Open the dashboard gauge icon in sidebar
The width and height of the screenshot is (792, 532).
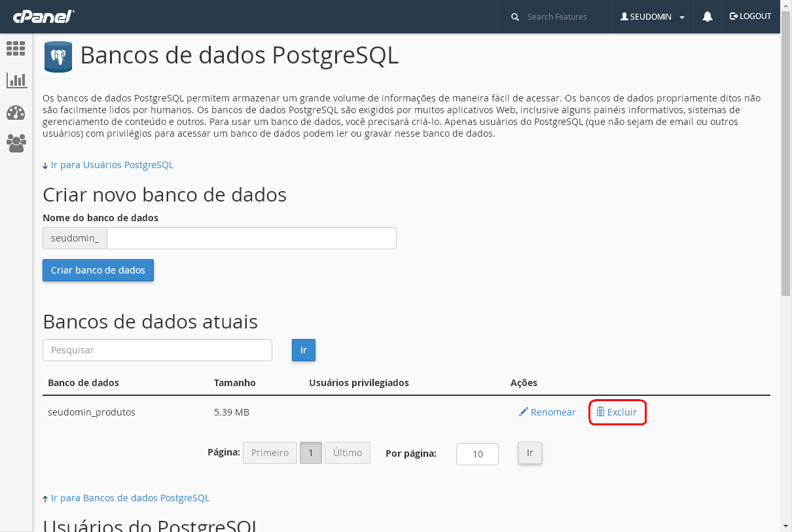pyautogui.click(x=16, y=113)
